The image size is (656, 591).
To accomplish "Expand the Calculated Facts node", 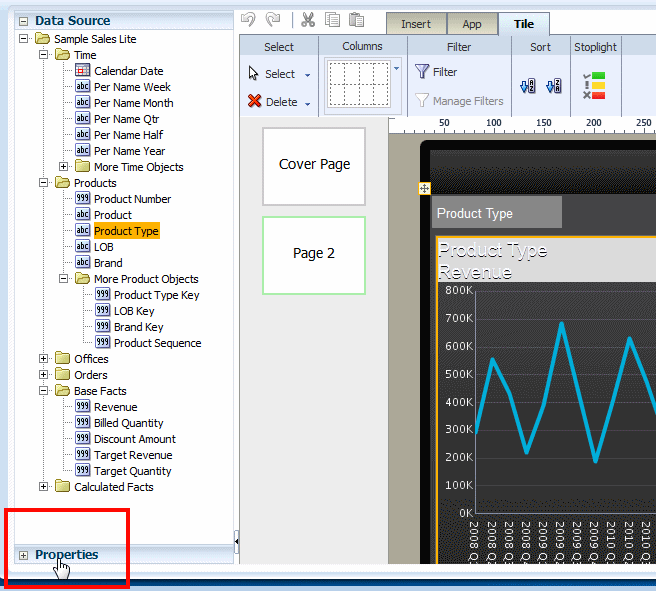I will (x=43, y=486).
